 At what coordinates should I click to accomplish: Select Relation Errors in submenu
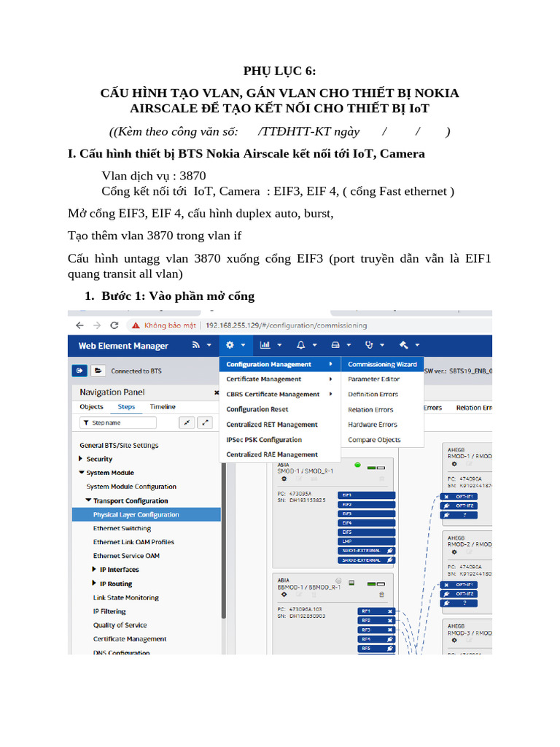click(382, 410)
